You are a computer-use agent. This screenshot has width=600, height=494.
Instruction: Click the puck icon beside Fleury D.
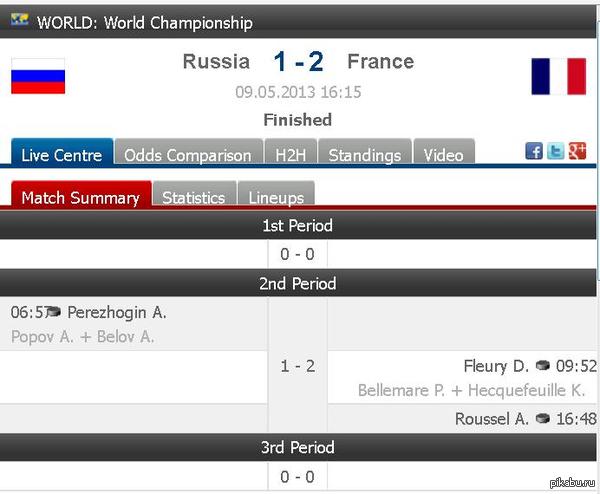(x=543, y=366)
